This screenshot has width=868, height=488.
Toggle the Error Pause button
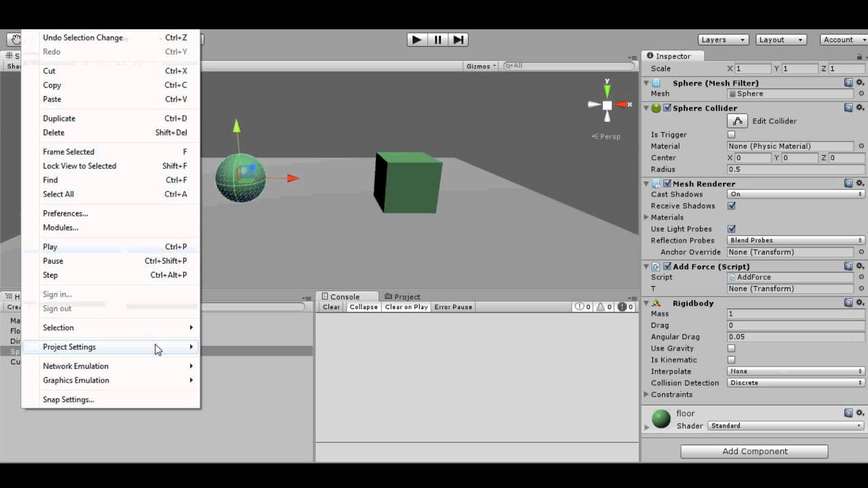click(453, 307)
